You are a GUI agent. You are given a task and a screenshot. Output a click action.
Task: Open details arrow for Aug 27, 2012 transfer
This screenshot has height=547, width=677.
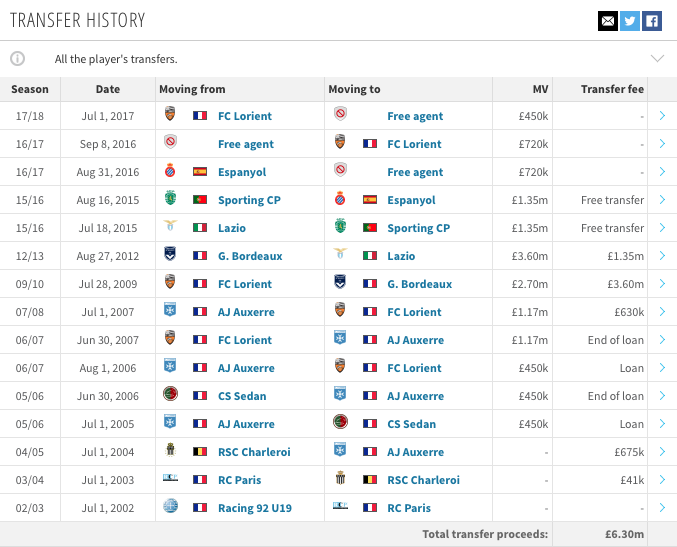(662, 256)
